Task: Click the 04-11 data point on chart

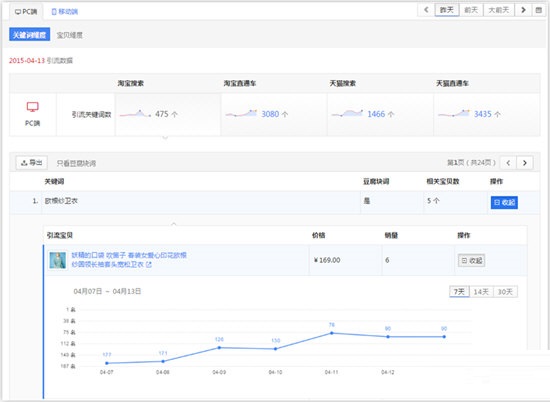Action: pyautogui.click(x=331, y=333)
